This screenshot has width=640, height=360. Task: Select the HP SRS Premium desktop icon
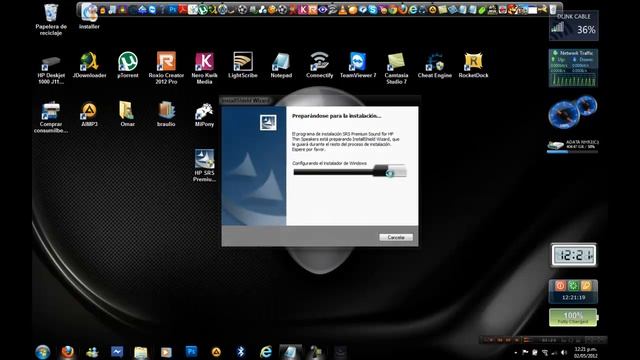coord(204,165)
